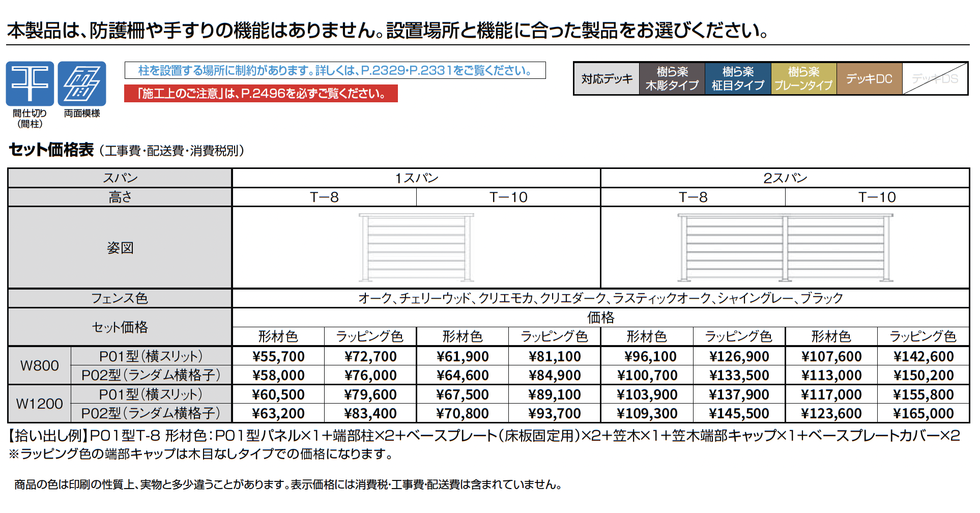Click the W800 P02型(ランダム横格子) row label
Image resolution: width=980 pixels, height=513 pixels.
coord(151,375)
